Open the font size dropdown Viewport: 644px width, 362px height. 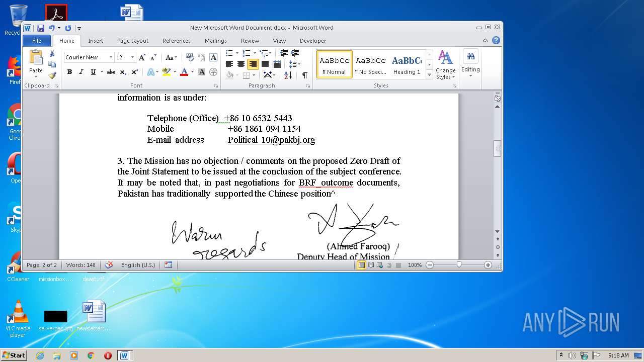point(133,57)
